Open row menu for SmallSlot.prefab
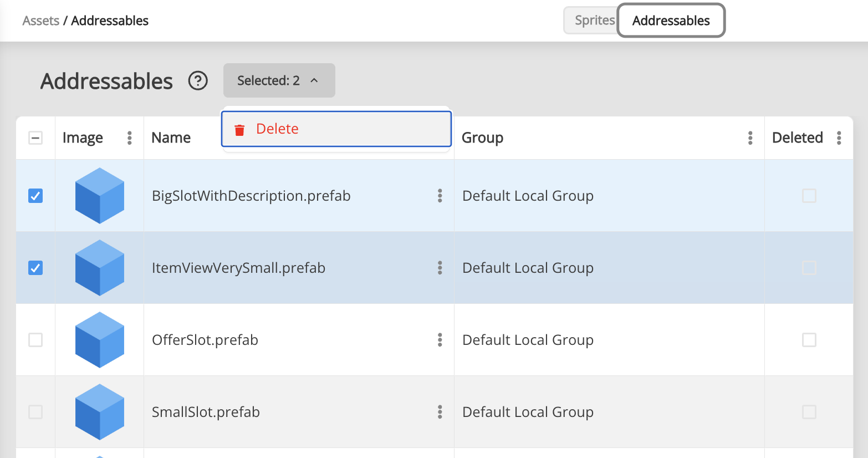 click(440, 412)
